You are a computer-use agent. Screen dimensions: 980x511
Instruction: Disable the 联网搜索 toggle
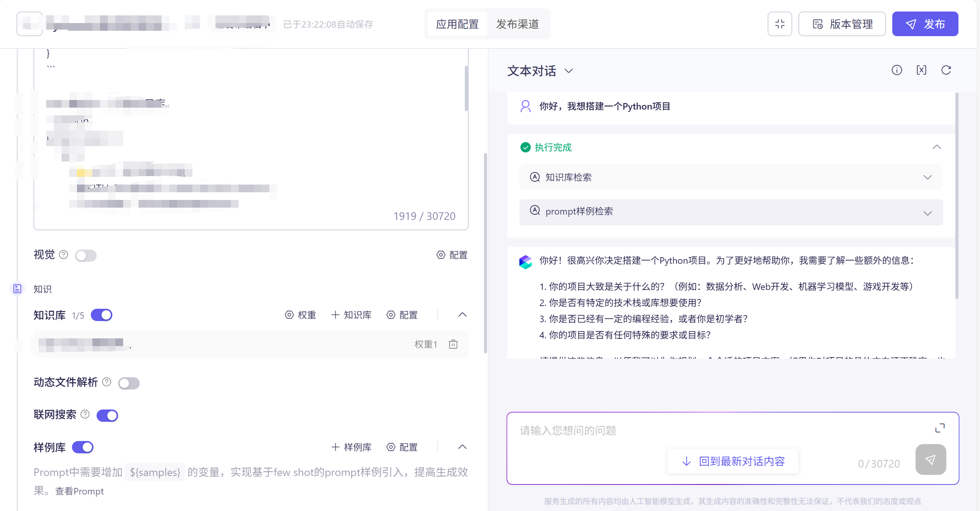107,415
